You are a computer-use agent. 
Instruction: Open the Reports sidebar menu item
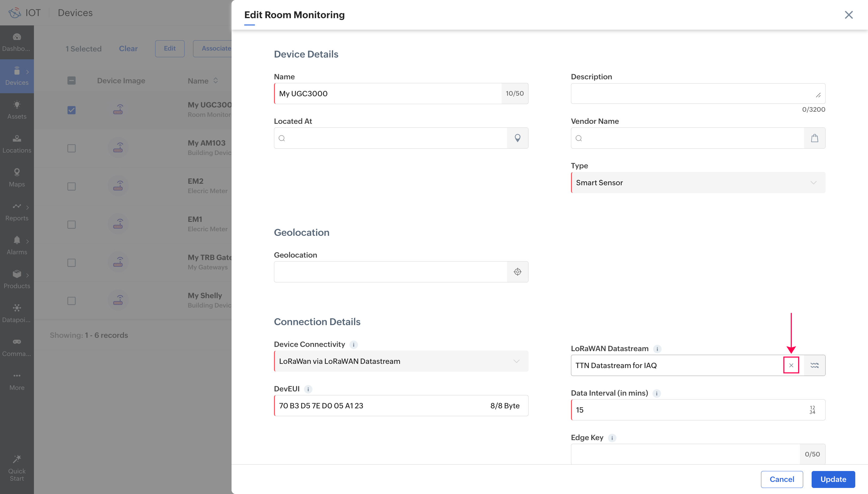[17, 211]
